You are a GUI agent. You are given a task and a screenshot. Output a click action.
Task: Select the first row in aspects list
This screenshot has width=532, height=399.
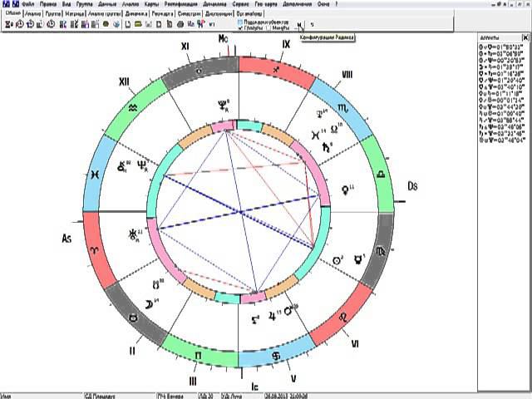(501, 47)
